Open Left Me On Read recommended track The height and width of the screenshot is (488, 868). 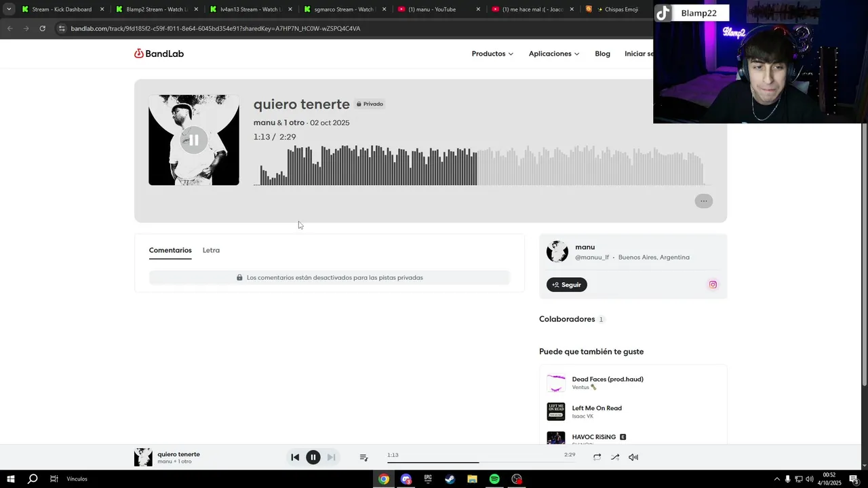pos(597,408)
